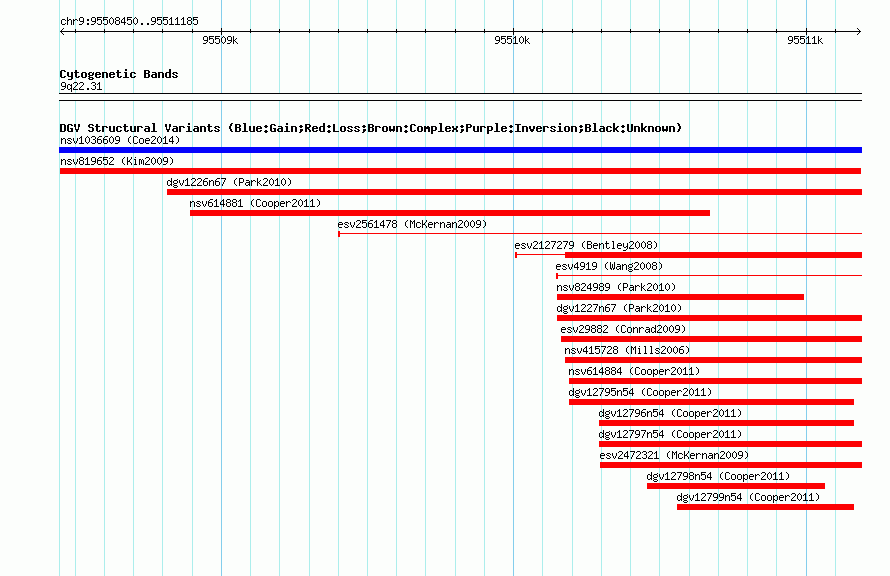
Task: Select the red nsv819652 loss bar
Action: [x=460, y=171]
